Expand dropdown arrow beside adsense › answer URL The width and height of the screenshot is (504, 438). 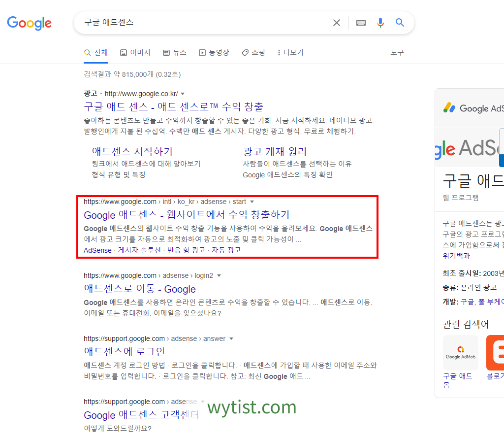point(231,339)
